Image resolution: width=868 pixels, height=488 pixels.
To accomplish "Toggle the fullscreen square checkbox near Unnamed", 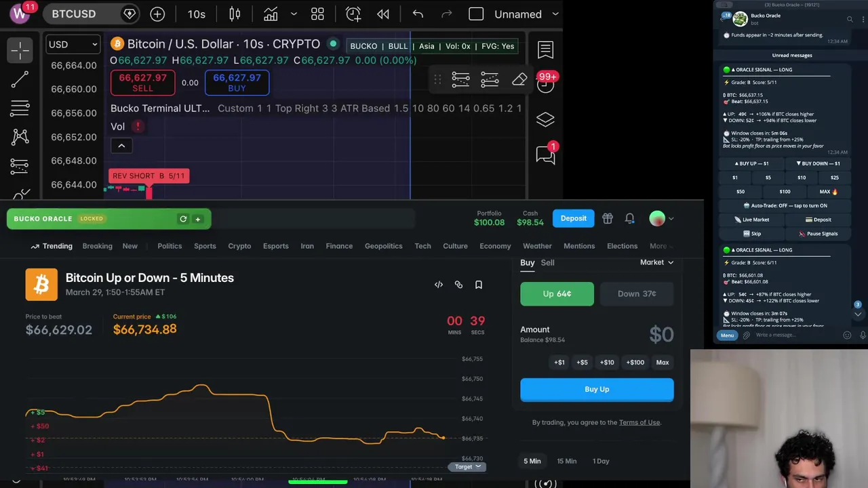I will pos(476,14).
